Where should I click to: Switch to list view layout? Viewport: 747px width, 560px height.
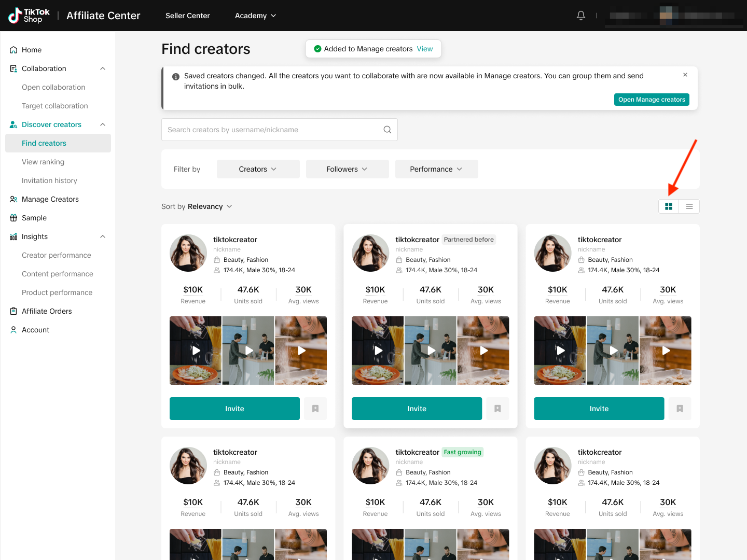click(x=689, y=206)
